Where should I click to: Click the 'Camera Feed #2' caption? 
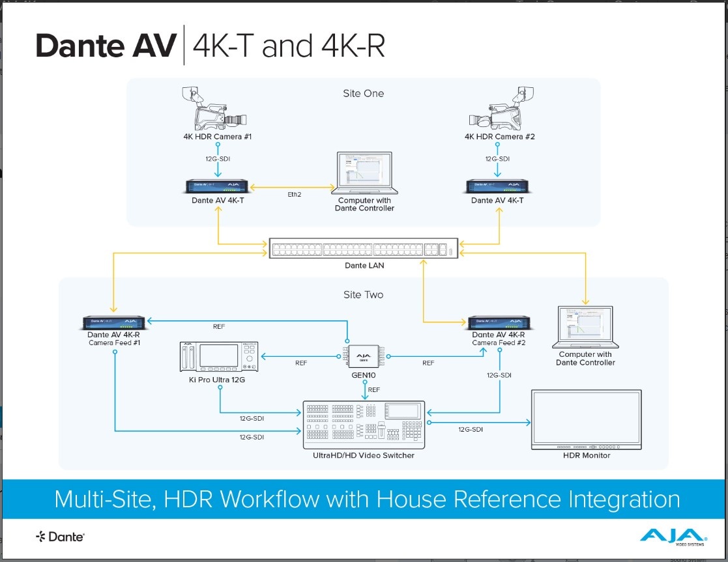coord(499,343)
